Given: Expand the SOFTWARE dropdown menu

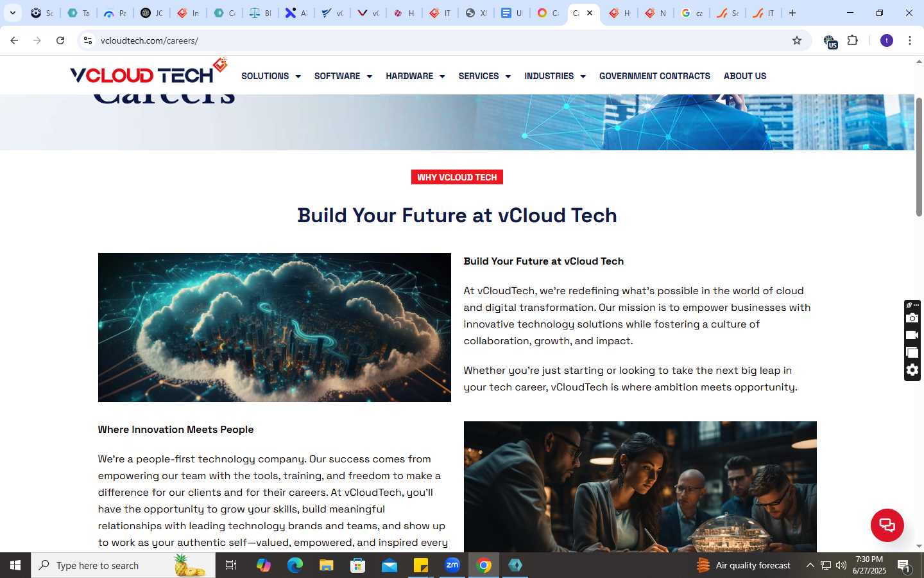Looking at the screenshot, I should pos(343,76).
